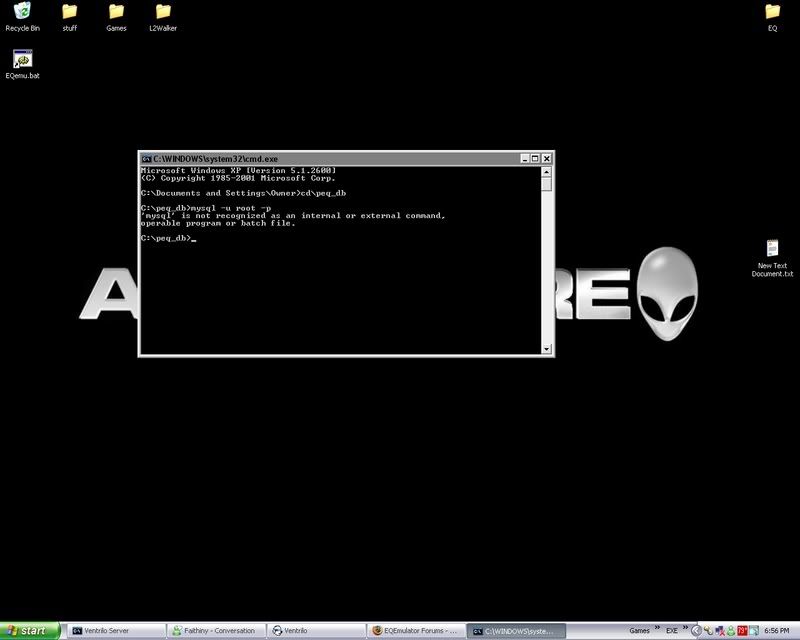The width and height of the screenshot is (800, 640).
Task: Click the cmd scrollbar down arrow
Action: [546, 349]
